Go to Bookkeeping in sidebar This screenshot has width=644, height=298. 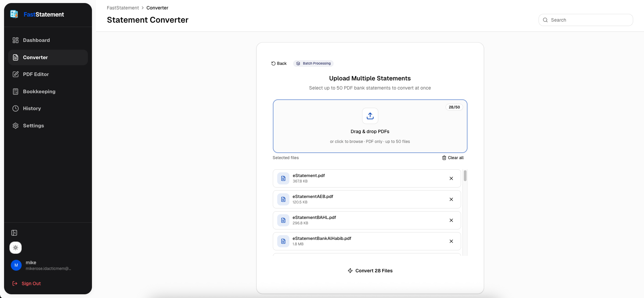point(39,92)
